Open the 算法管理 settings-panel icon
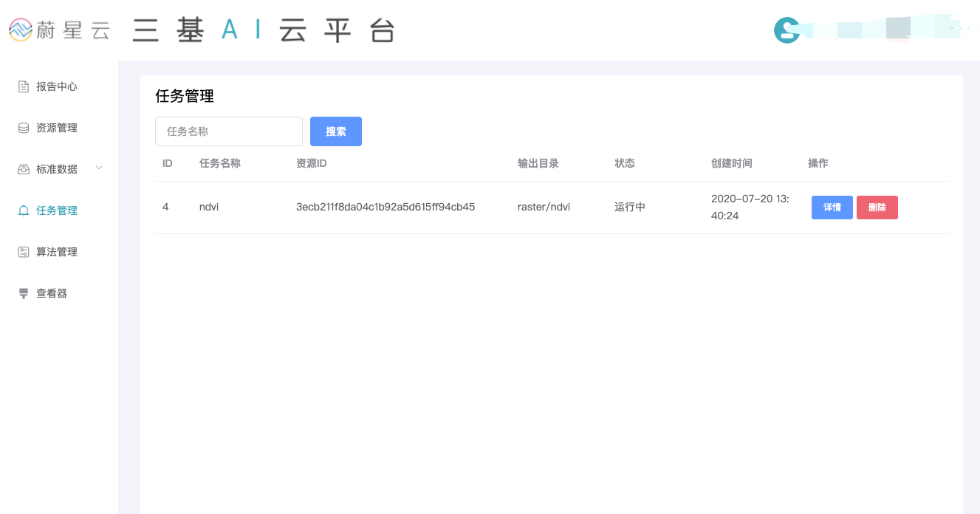Screen dimensions: 980x514 tap(24, 252)
